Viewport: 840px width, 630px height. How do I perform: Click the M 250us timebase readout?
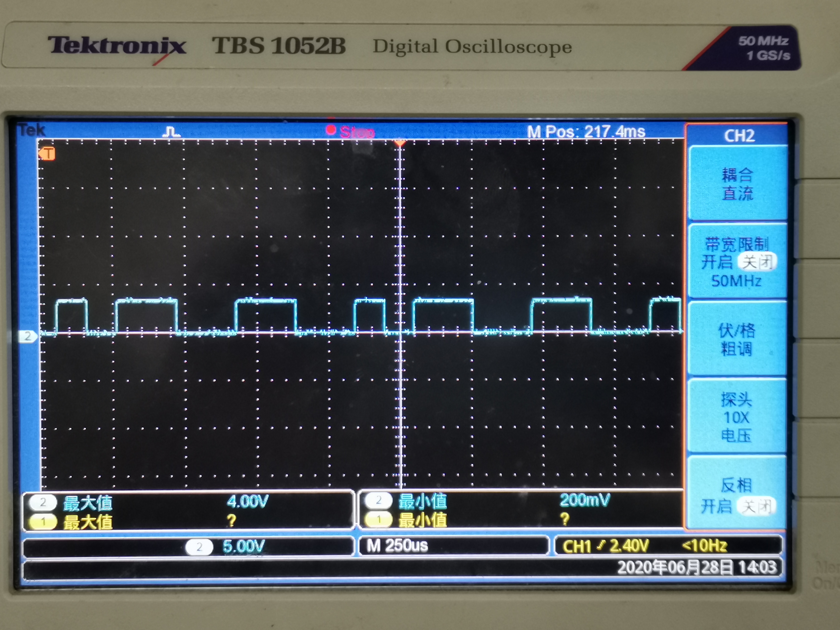397,546
